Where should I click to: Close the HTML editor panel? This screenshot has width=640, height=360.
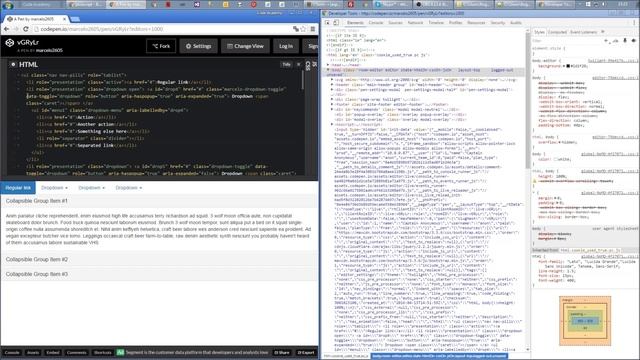[299, 64]
